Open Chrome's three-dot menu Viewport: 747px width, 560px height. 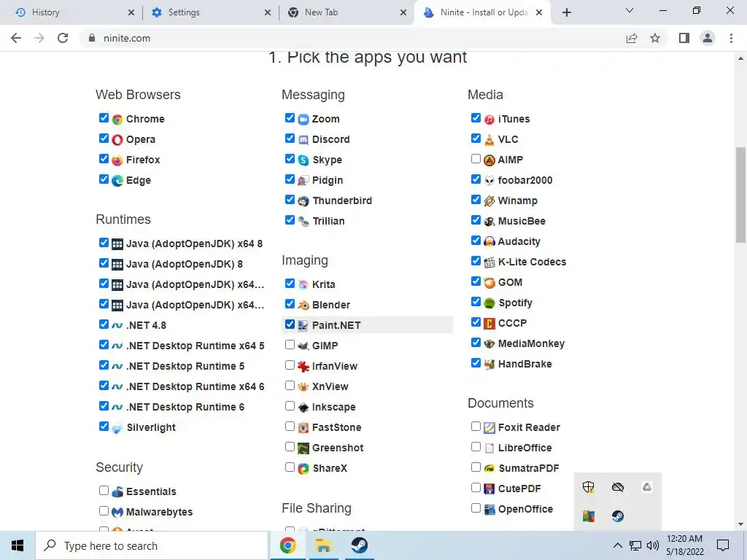point(731,38)
